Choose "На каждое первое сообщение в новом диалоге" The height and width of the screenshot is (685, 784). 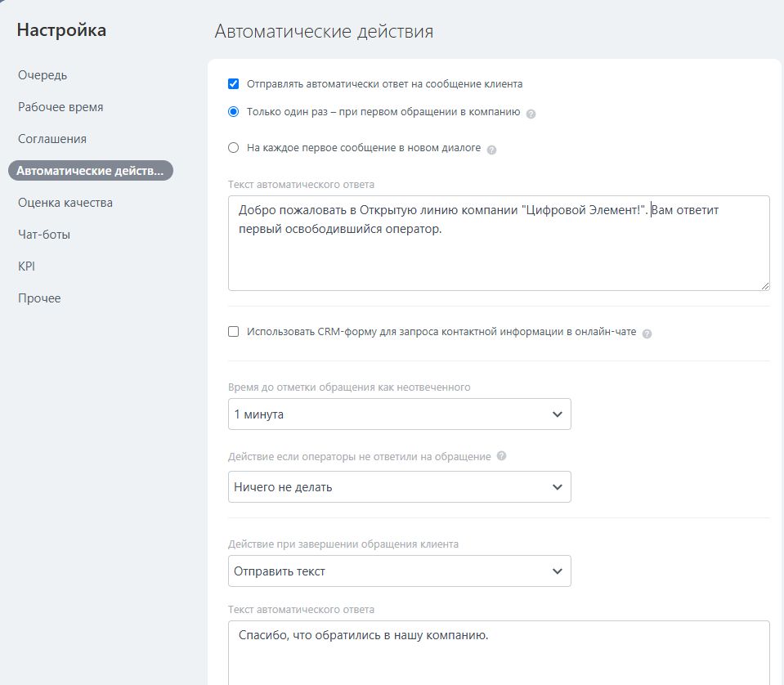coord(234,148)
